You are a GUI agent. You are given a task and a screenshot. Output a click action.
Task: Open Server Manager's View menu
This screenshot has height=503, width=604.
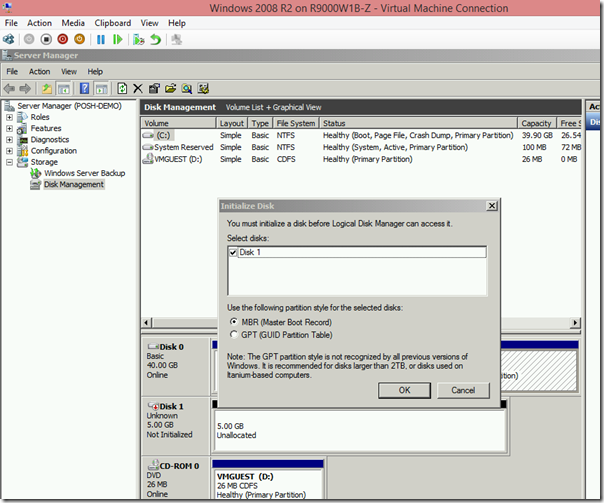point(69,72)
